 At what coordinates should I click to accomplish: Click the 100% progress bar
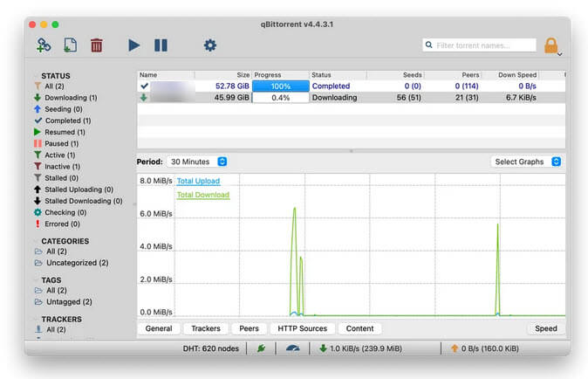click(x=281, y=86)
